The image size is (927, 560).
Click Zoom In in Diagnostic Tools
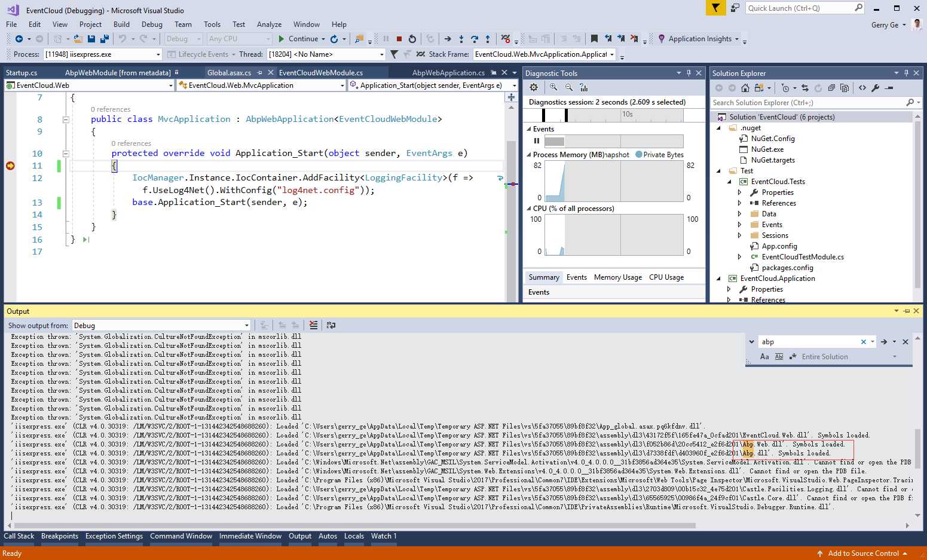click(553, 87)
